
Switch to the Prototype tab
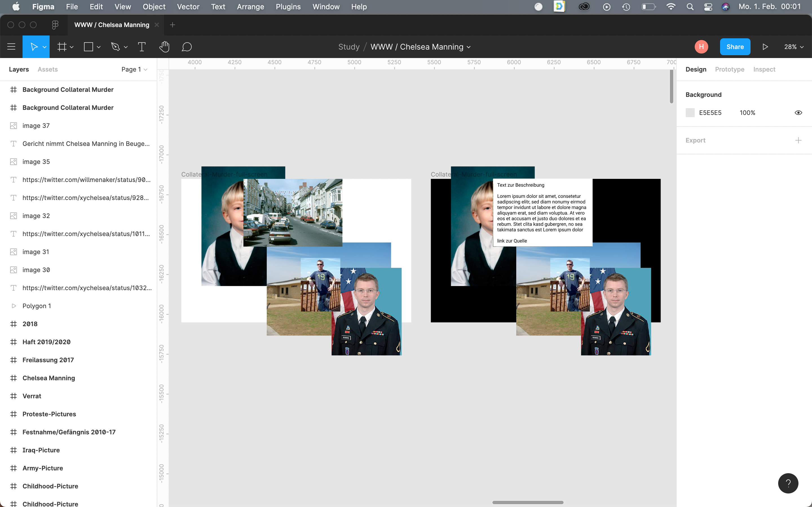coord(729,69)
